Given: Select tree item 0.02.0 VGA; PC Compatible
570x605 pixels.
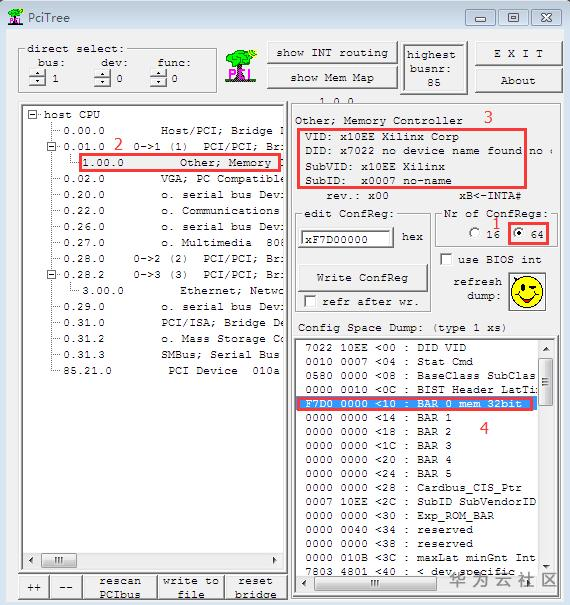Looking at the screenshot, I should (173, 179).
